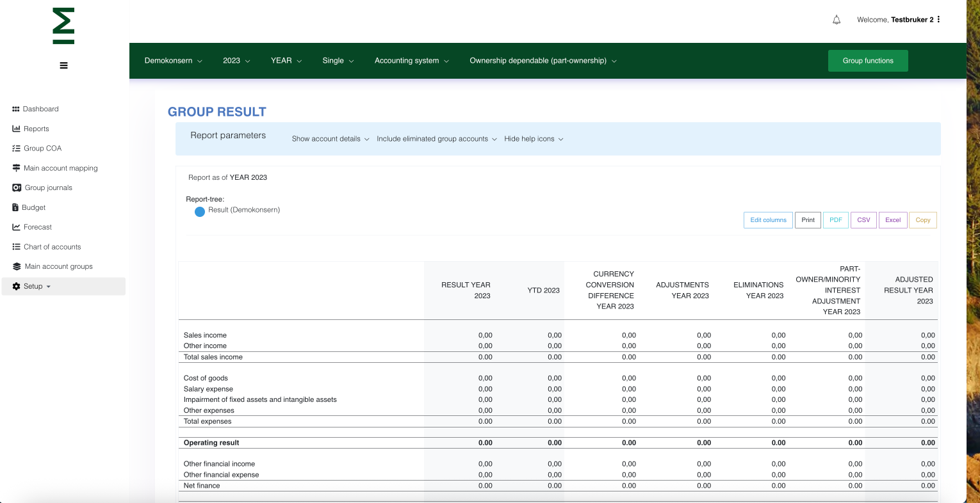This screenshot has width=980, height=503.
Task: Export the report using Excel button
Action: click(x=893, y=220)
